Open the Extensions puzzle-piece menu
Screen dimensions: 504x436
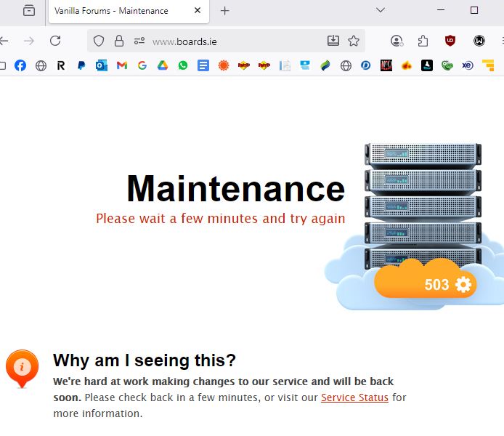point(423,41)
